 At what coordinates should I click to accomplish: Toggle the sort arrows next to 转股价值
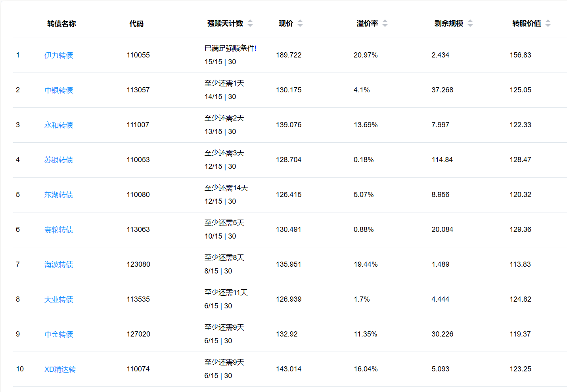pos(548,23)
